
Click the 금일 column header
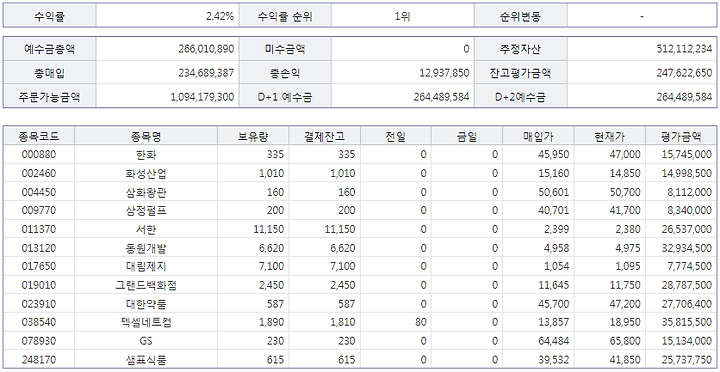(x=467, y=136)
